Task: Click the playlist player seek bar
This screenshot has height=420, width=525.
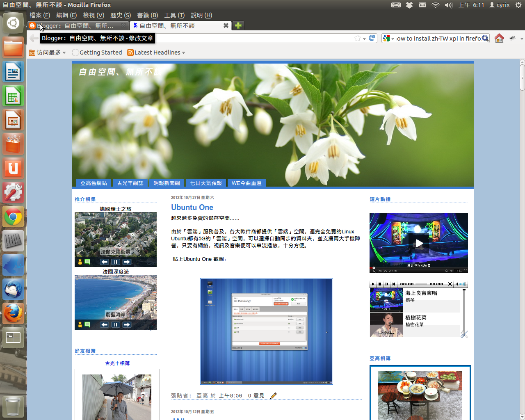Action: [x=421, y=284]
